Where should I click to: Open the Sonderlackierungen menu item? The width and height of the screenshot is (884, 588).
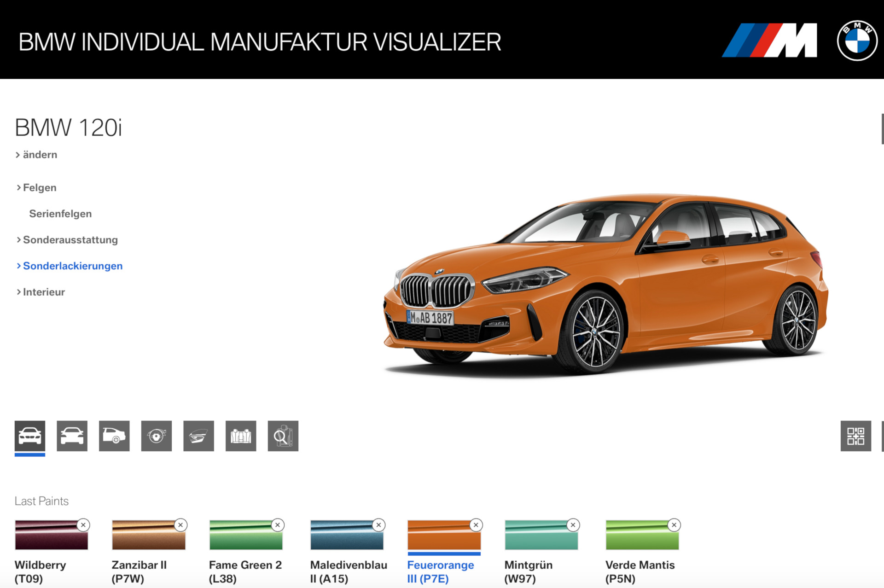click(72, 266)
